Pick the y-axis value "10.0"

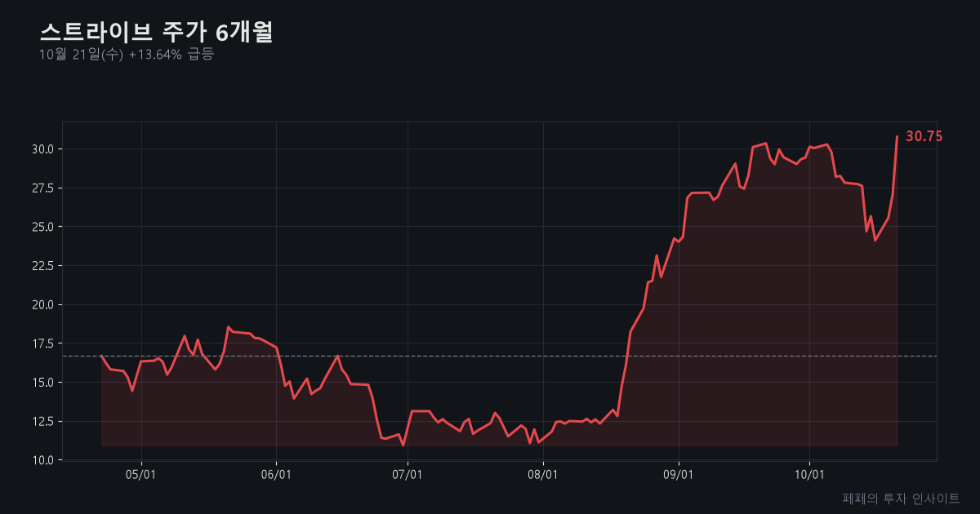click(x=44, y=460)
